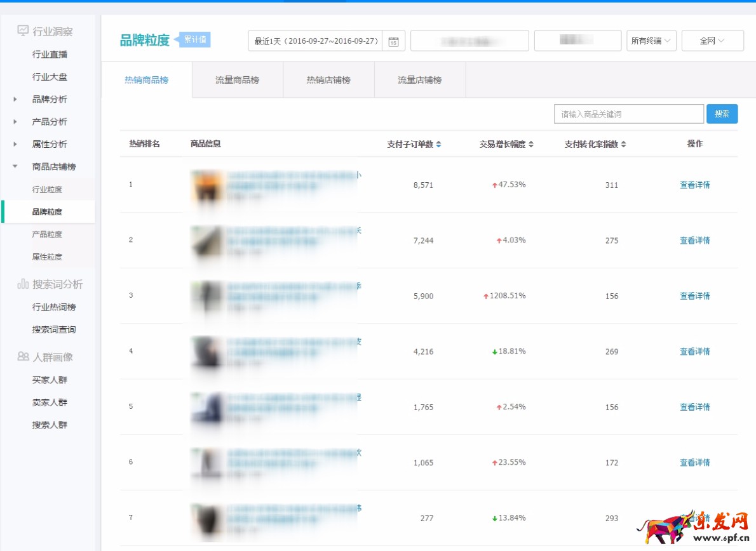The width and height of the screenshot is (756, 551).
Task: Switch to the 热销店铺榜 tab
Action: pyautogui.click(x=328, y=80)
